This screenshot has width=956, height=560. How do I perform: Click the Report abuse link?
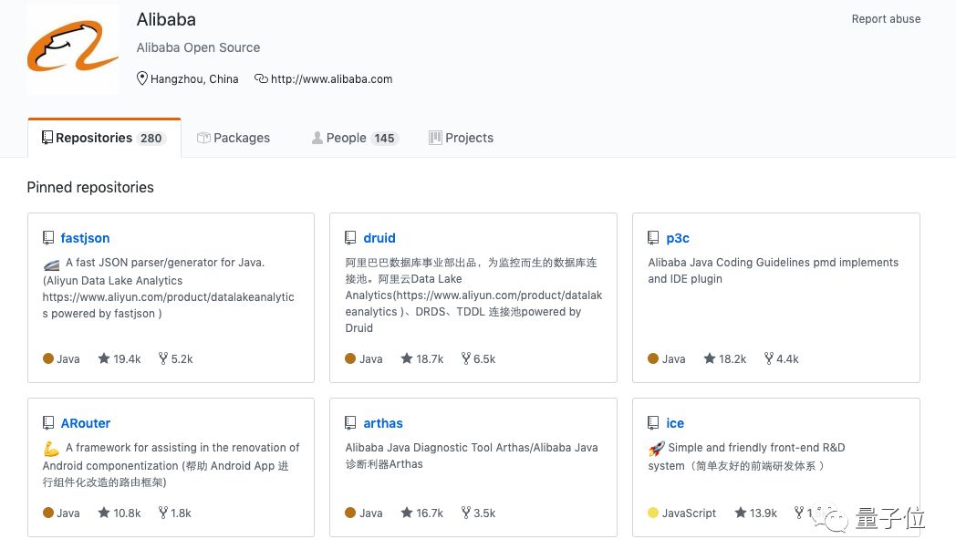pyautogui.click(x=886, y=19)
